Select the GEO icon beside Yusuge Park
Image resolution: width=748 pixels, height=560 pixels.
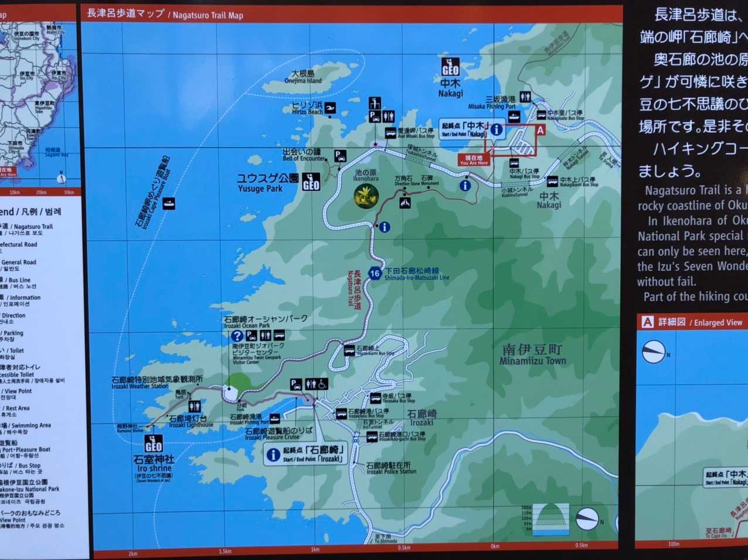311,182
